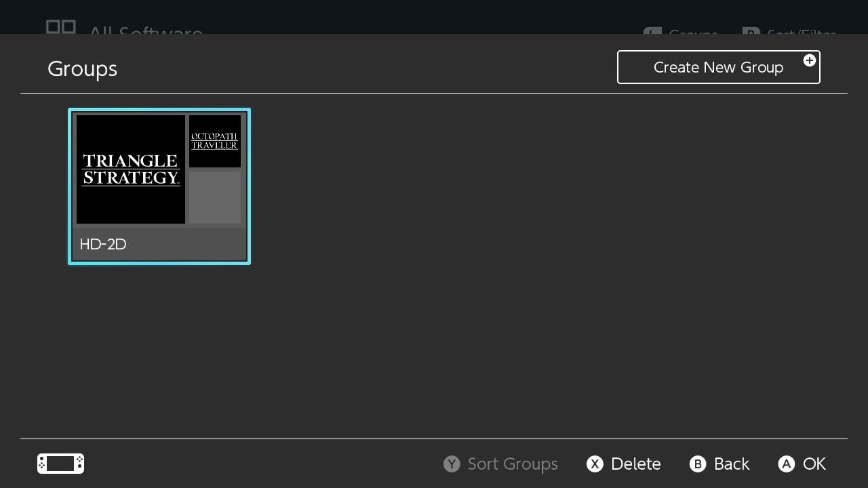Screen dimensions: 868x488
Task: Select the Triangle Strategy thumbnail
Action: (131, 169)
